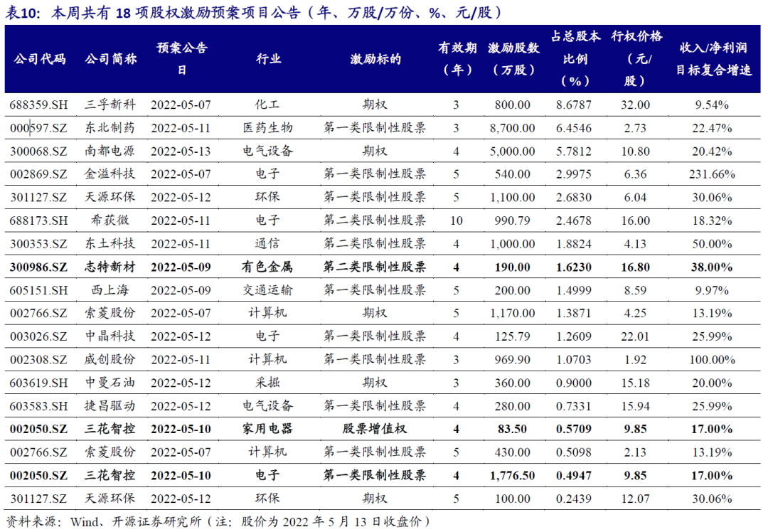Click the 有效期（年） column header
Image resolution: width=768 pixels, height=532 pixels.
coord(457,59)
